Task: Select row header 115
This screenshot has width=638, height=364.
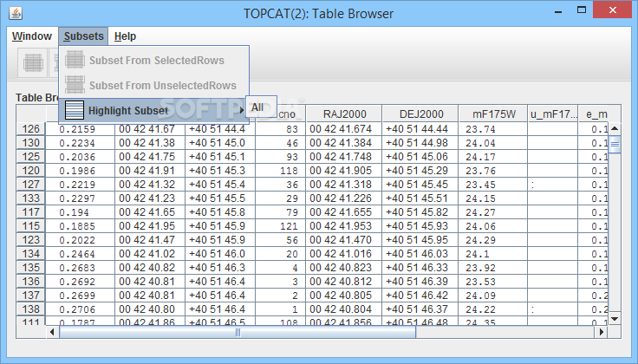Action: tap(31, 225)
